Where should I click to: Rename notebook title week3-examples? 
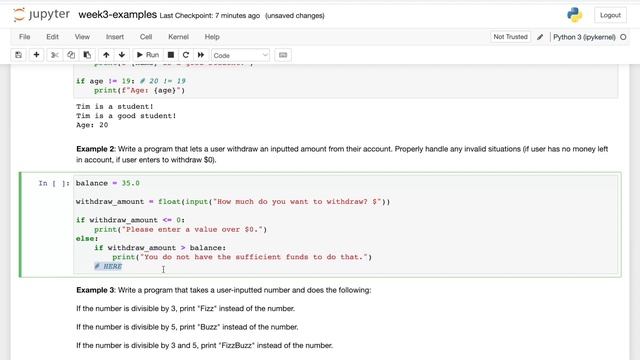click(118, 15)
